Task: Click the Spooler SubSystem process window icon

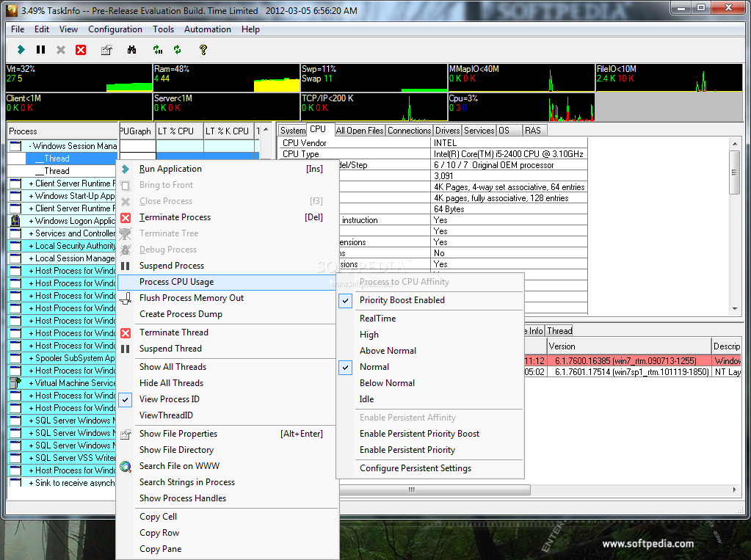Action: 15,358
